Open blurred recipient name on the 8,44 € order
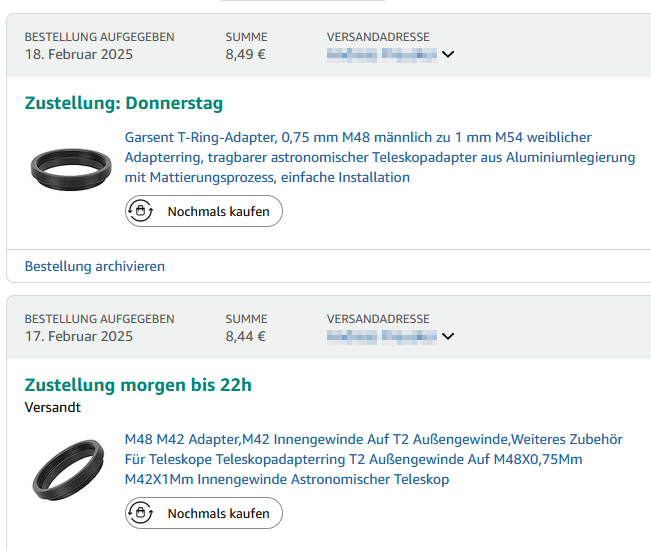Image resolution: width=651 pixels, height=551 pixels. (382, 336)
